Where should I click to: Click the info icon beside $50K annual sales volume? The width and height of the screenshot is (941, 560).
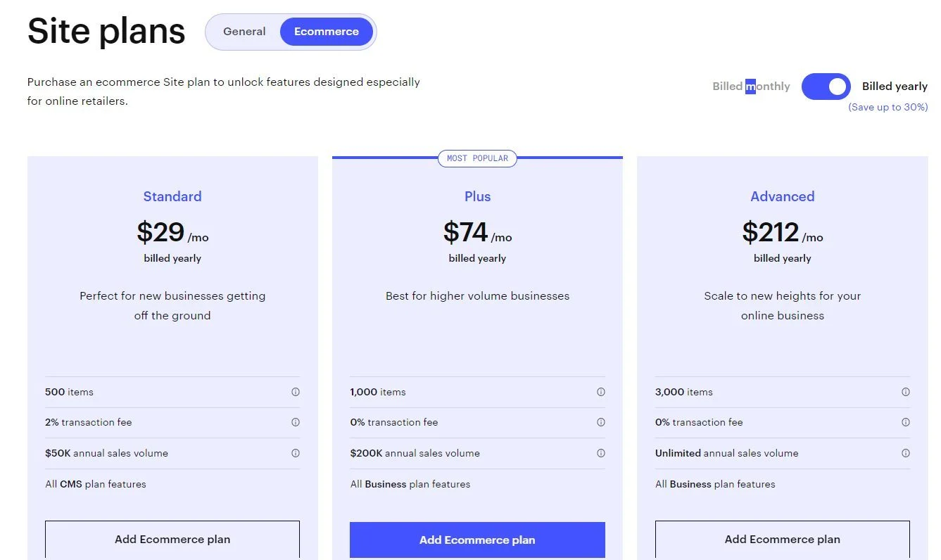(x=296, y=453)
